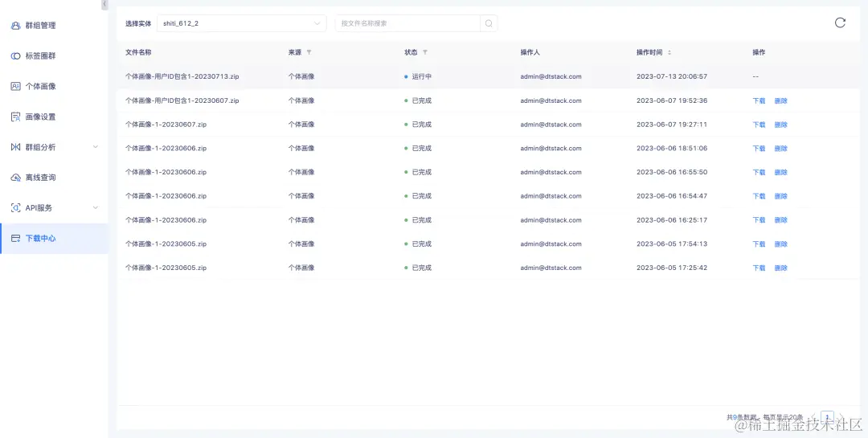The width and height of the screenshot is (868, 438).
Task: Click the 画像设置 sidebar icon
Action: [15, 117]
